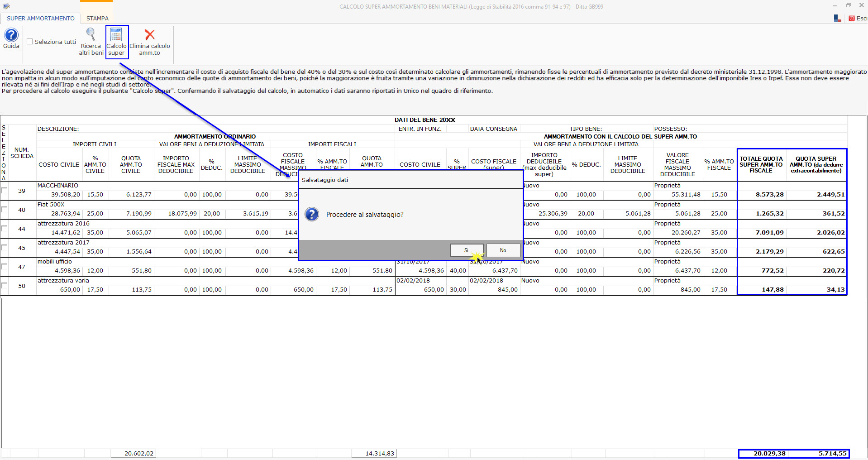Select attrezzatura 2017 description
The width and height of the screenshot is (868, 460).
click(x=63, y=243)
